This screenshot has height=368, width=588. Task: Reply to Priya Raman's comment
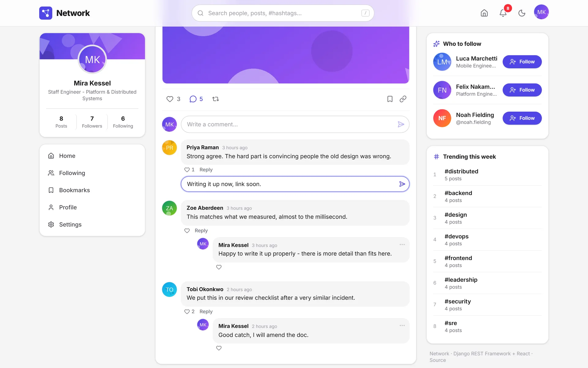pos(206,170)
